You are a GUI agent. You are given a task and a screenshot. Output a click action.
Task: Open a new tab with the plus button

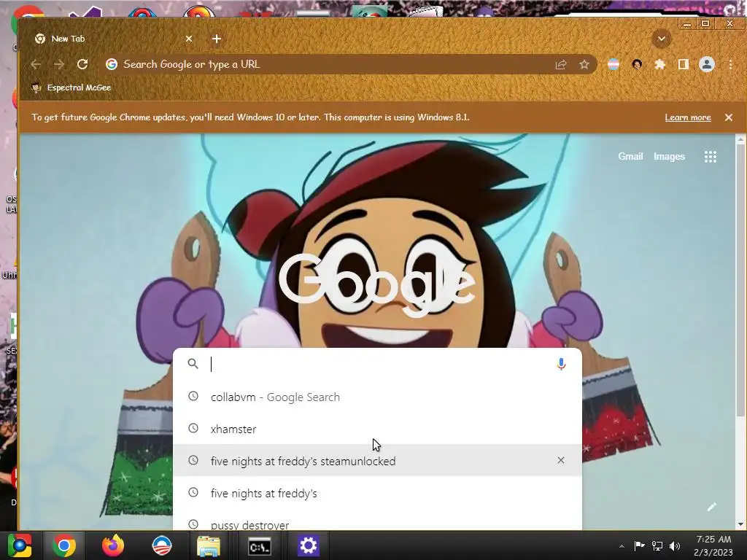[x=216, y=39]
